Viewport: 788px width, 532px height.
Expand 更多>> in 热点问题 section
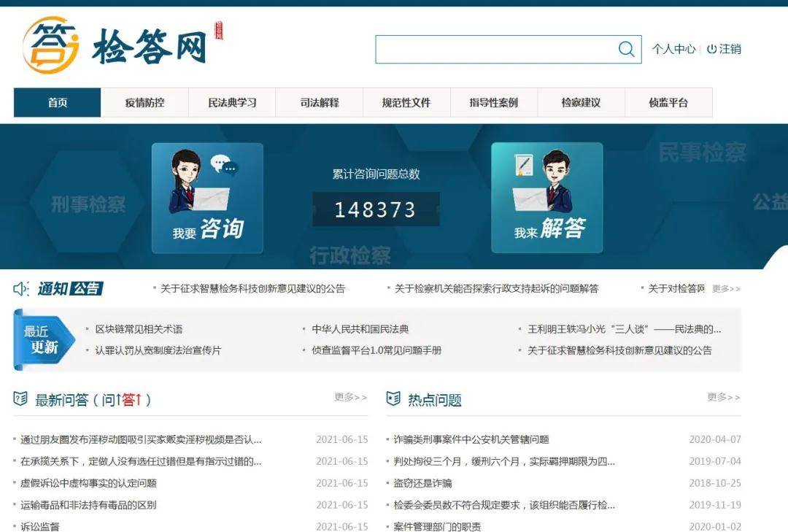tap(723, 397)
